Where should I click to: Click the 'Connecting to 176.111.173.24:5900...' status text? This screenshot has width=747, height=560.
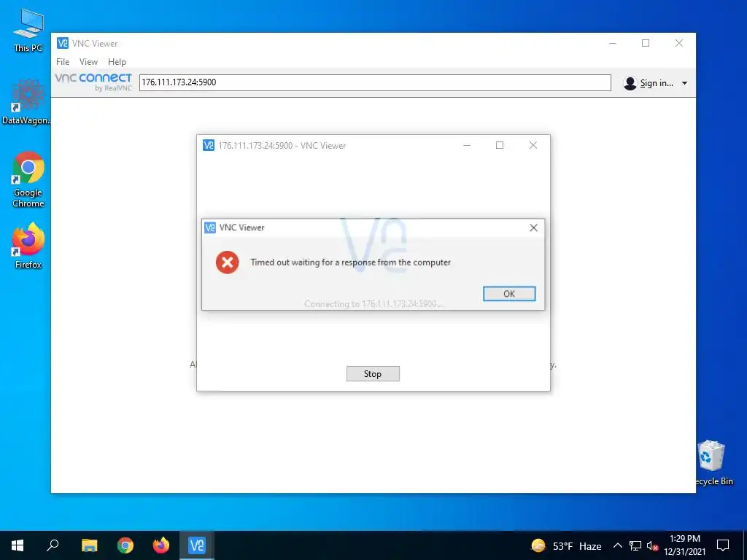373,304
